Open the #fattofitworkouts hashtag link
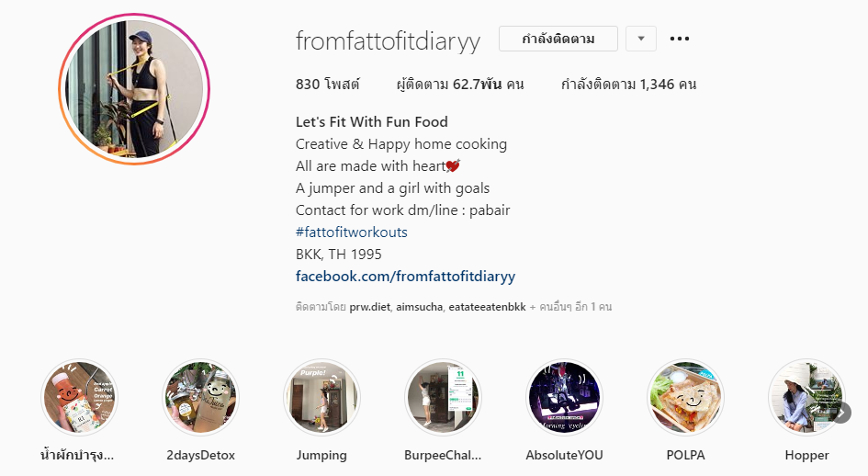This screenshot has width=868, height=476. [352, 232]
